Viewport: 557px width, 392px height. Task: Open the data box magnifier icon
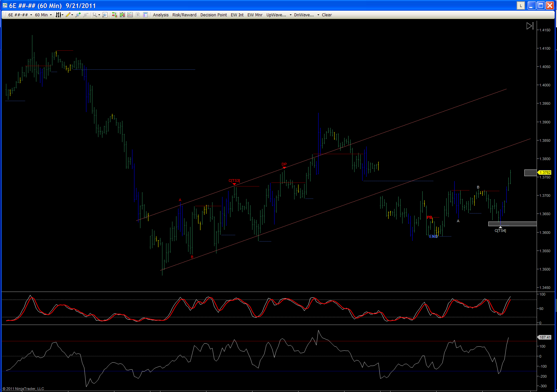(105, 15)
